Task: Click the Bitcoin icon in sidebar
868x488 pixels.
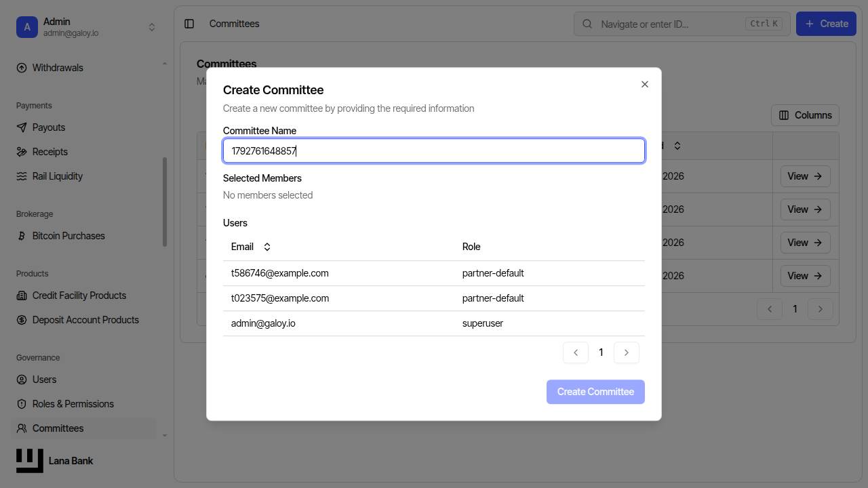Action: tap(22, 236)
